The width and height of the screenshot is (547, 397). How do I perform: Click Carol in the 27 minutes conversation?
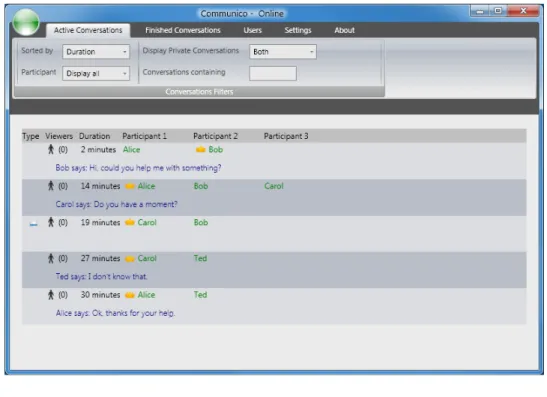[147, 259]
